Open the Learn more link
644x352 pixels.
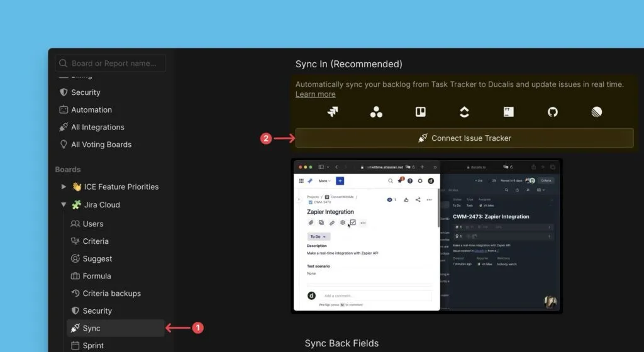click(315, 94)
